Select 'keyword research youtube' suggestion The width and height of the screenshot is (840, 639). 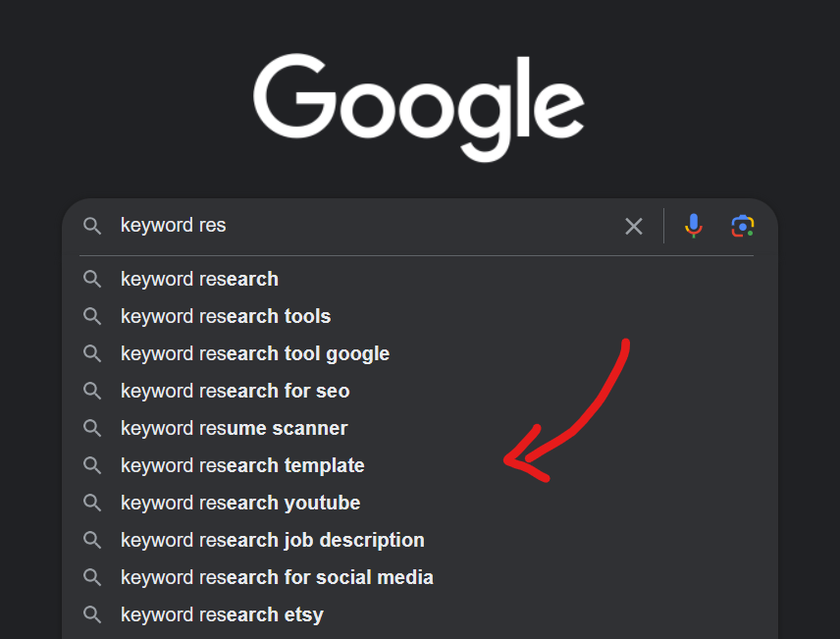[420, 503]
